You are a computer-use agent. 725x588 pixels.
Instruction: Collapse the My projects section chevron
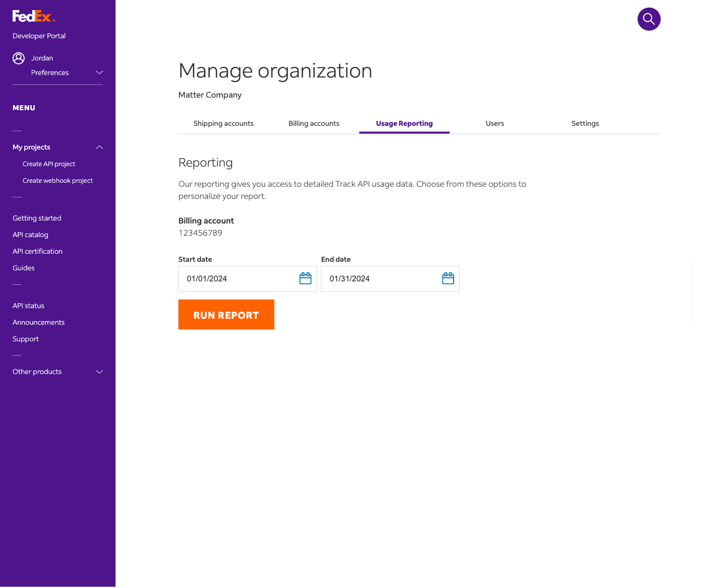point(100,147)
